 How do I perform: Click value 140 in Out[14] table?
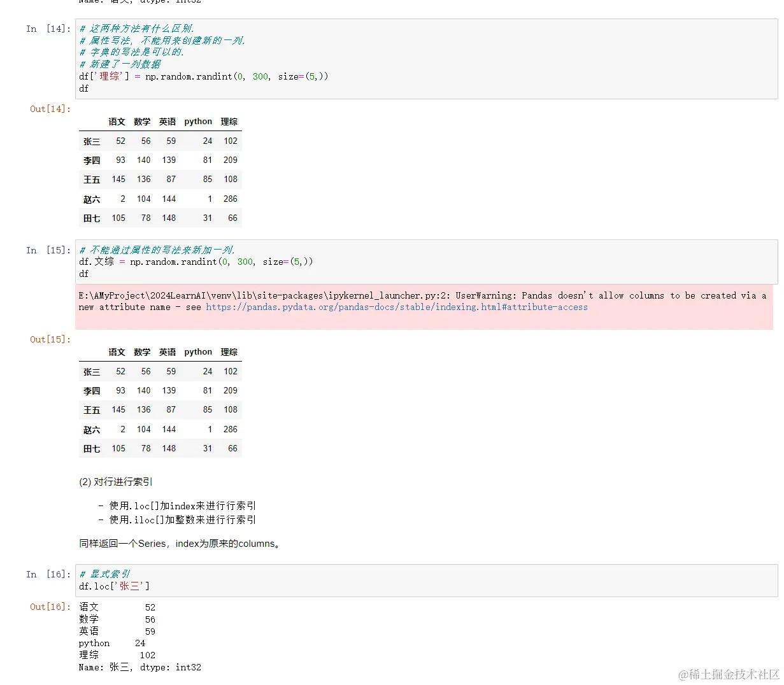click(144, 160)
